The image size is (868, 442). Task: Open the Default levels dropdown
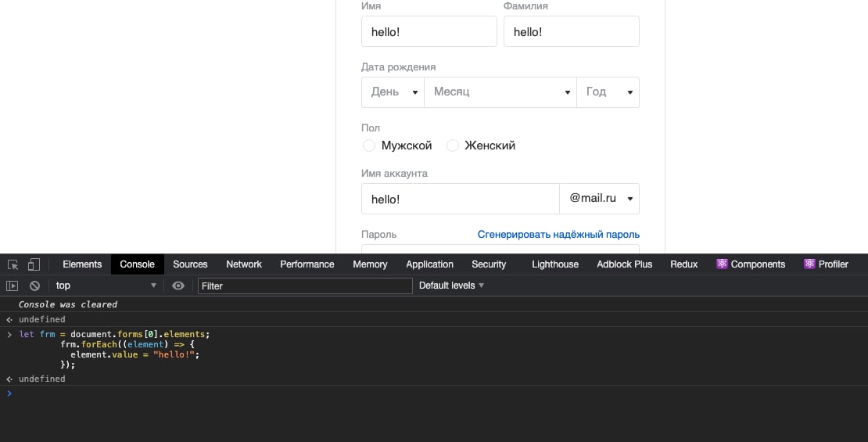pos(451,286)
